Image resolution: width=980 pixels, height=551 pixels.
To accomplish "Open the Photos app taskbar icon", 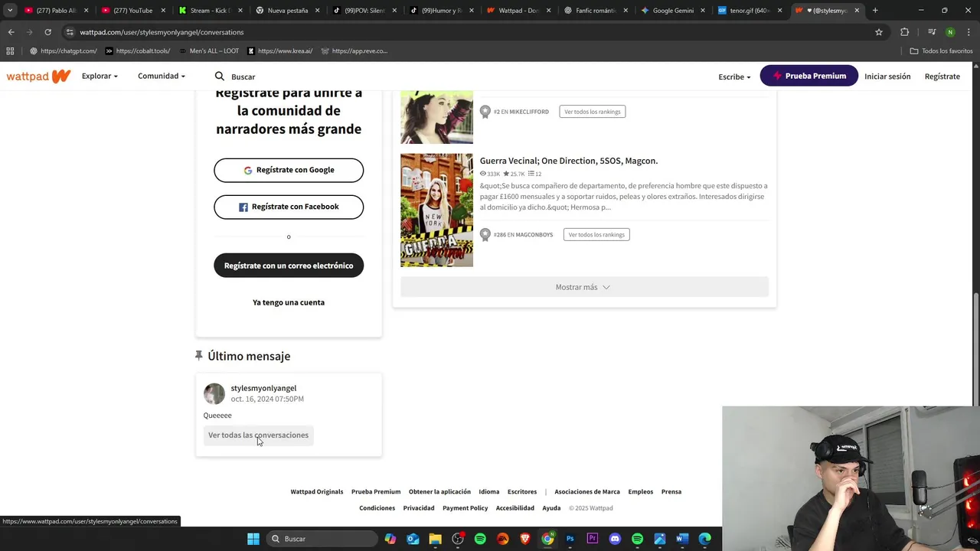I will [660, 539].
